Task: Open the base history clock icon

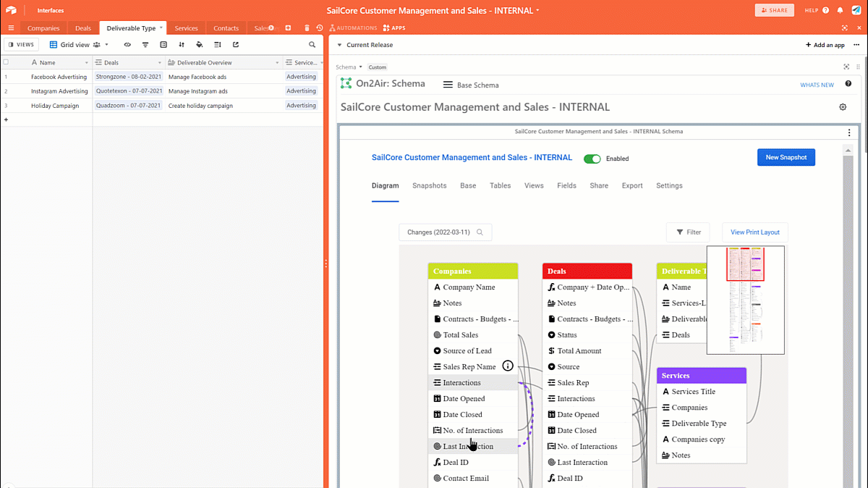Action: tap(319, 28)
